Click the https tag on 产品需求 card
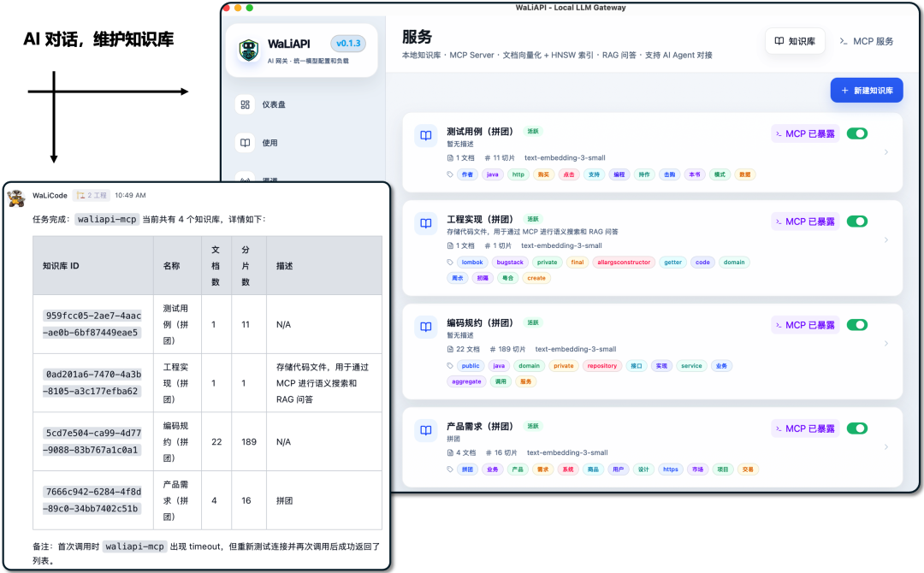Screen dimensions: 924x573 [x=670, y=470]
